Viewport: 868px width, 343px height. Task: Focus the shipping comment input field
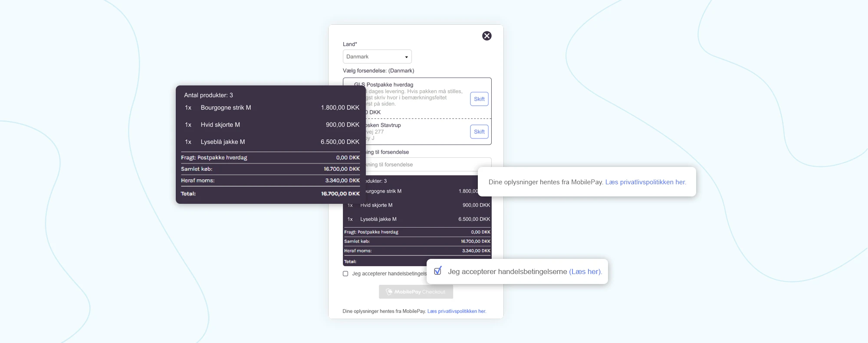pos(427,165)
